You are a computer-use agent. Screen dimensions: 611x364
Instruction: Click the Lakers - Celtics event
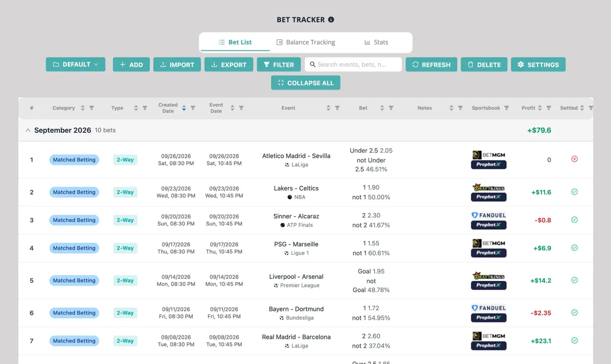296,188
